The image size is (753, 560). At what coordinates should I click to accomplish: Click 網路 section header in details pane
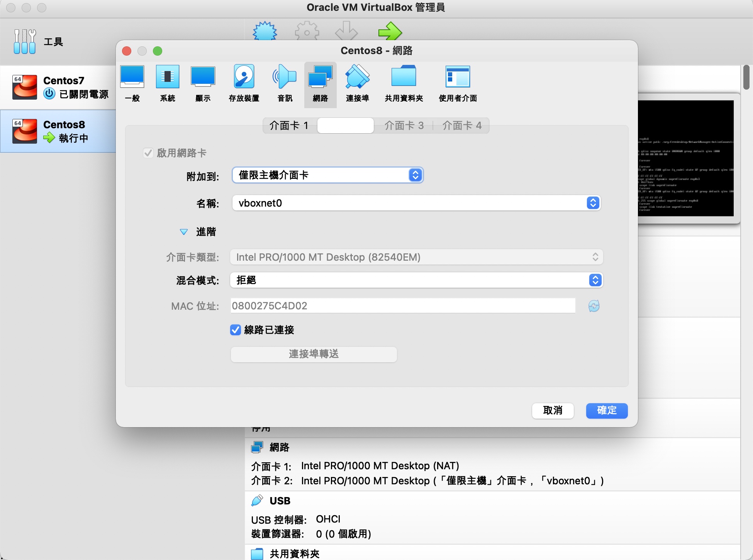[x=280, y=447]
